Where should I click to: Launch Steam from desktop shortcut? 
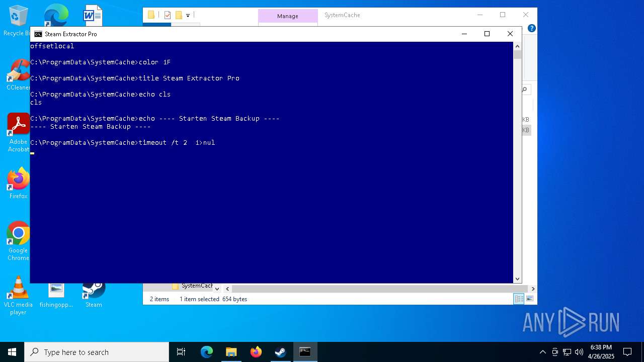(x=94, y=296)
